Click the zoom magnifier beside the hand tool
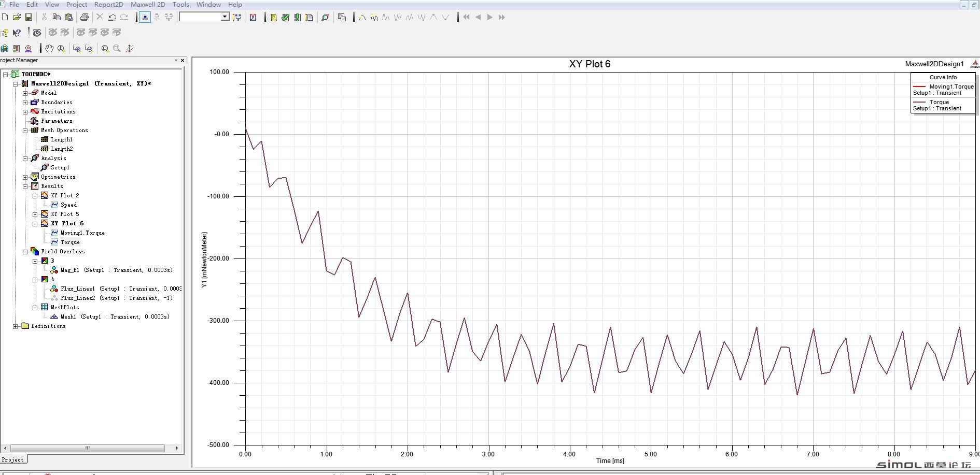 pyautogui.click(x=61, y=48)
